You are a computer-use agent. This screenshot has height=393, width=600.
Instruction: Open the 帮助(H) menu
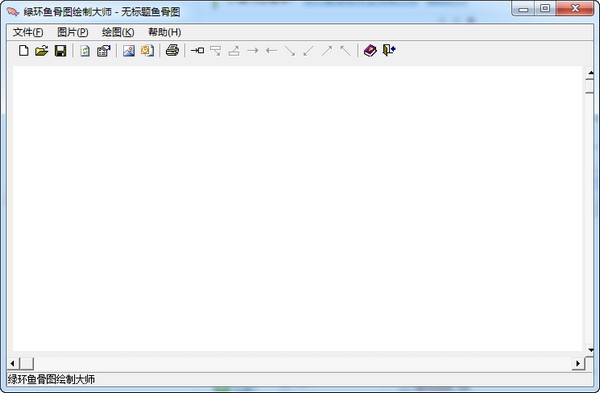point(165,33)
